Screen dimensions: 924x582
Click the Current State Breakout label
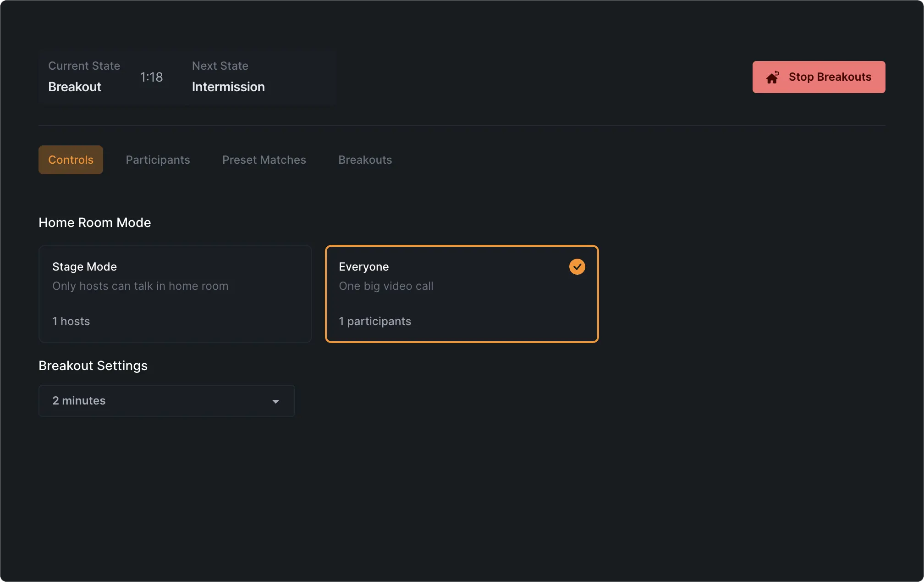[75, 87]
